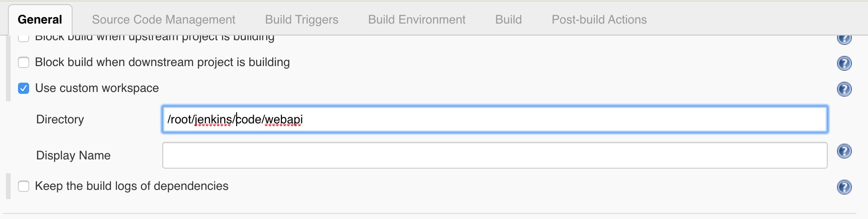Viewport: 868px width, 219px height.
Task: Click the Use custom workspace label text
Action: pyautogui.click(x=97, y=88)
